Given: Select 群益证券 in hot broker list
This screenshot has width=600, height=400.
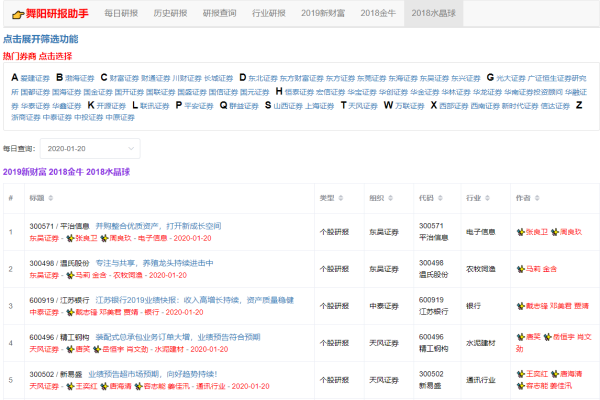Looking at the screenshot, I should pyautogui.click(x=244, y=106).
